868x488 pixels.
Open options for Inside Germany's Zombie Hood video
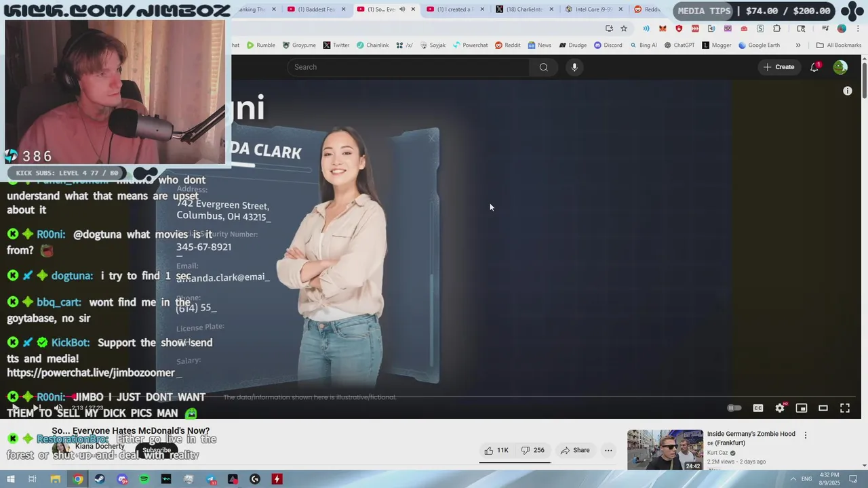click(806, 435)
